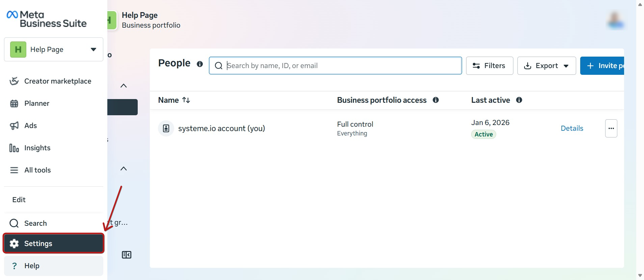Open Details for systeme.io account
The height and width of the screenshot is (280, 644).
pos(572,128)
